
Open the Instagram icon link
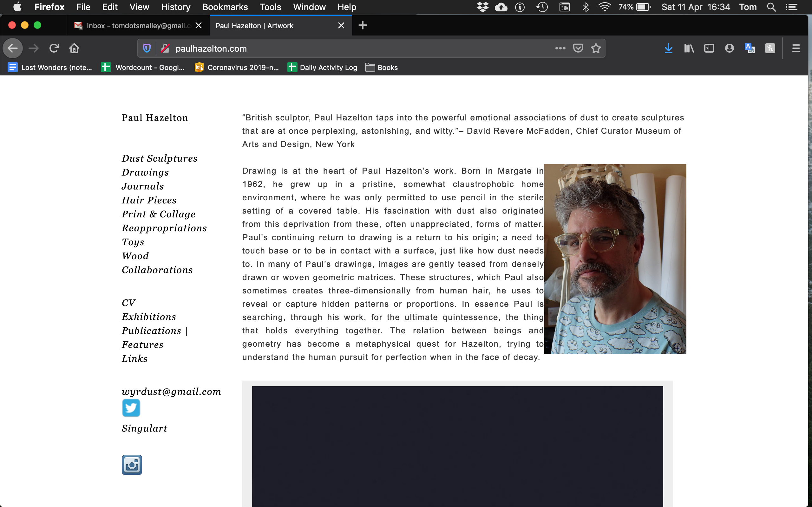[x=132, y=465]
